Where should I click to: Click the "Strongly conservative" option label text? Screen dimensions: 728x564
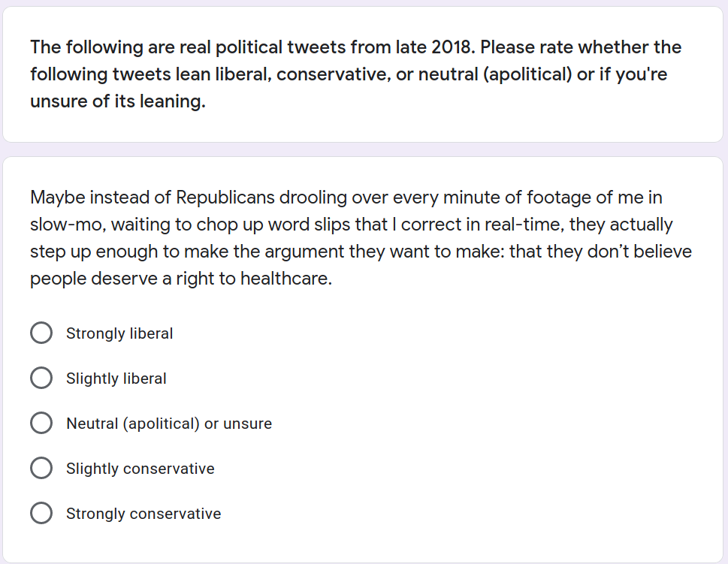143,514
